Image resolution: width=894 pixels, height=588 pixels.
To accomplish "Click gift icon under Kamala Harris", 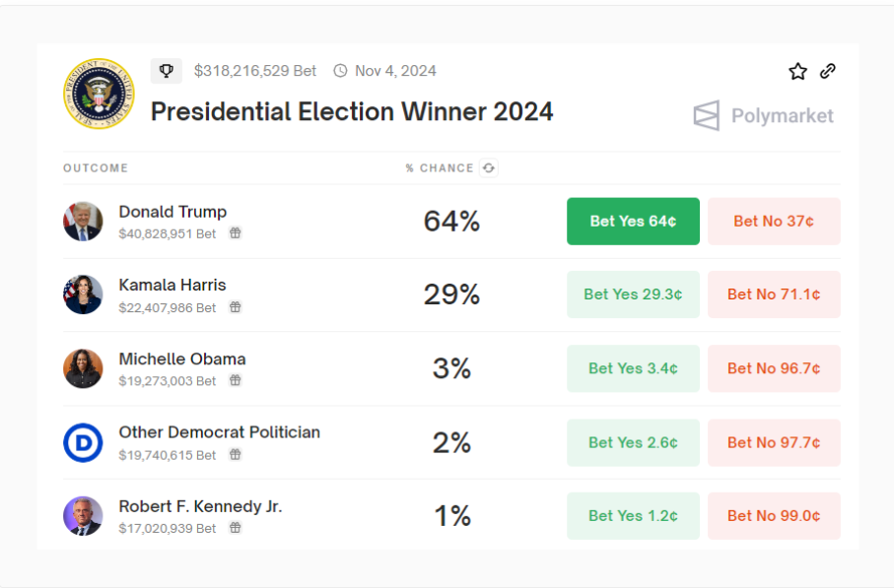I will click(x=235, y=307).
